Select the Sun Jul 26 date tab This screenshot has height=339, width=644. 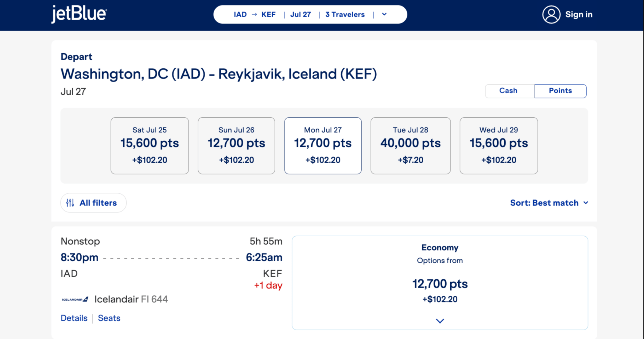[x=236, y=146]
